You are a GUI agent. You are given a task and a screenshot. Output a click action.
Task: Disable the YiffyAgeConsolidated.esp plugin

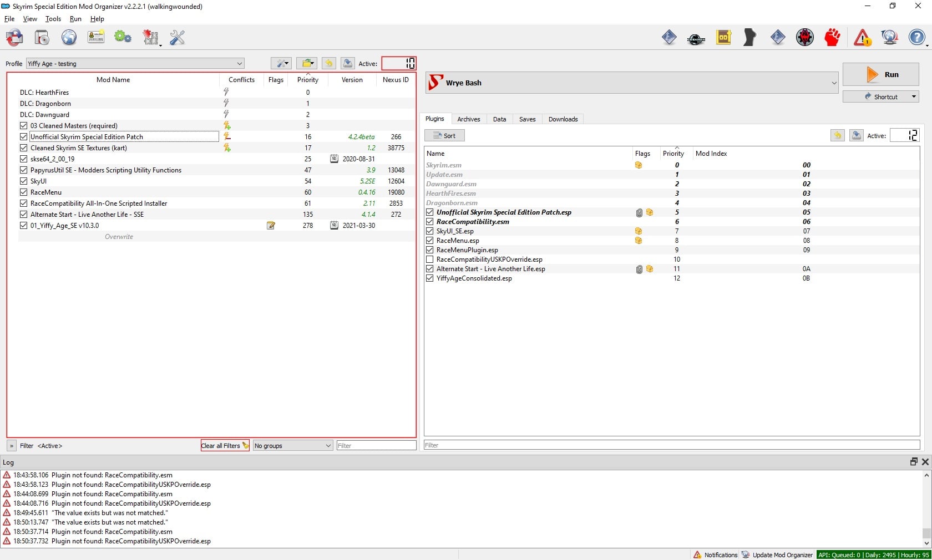click(x=429, y=278)
